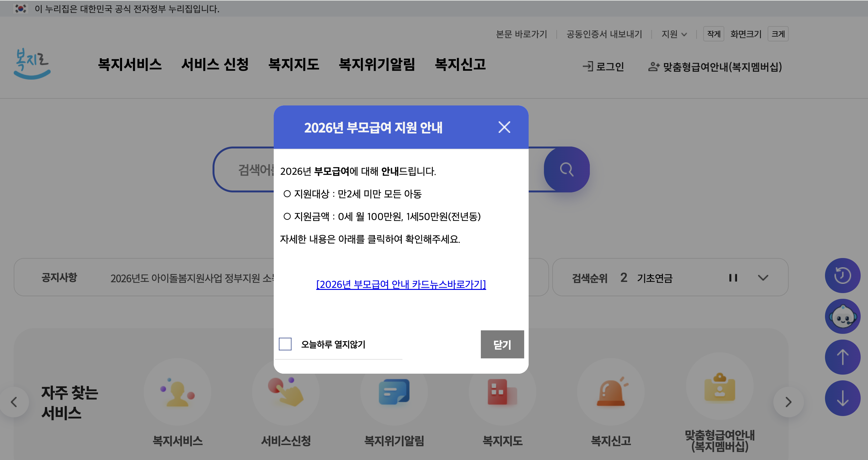Viewport: 868px width, 460px height.
Task: Pause the 검색순위 rotating banner
Action: [733, 278]
